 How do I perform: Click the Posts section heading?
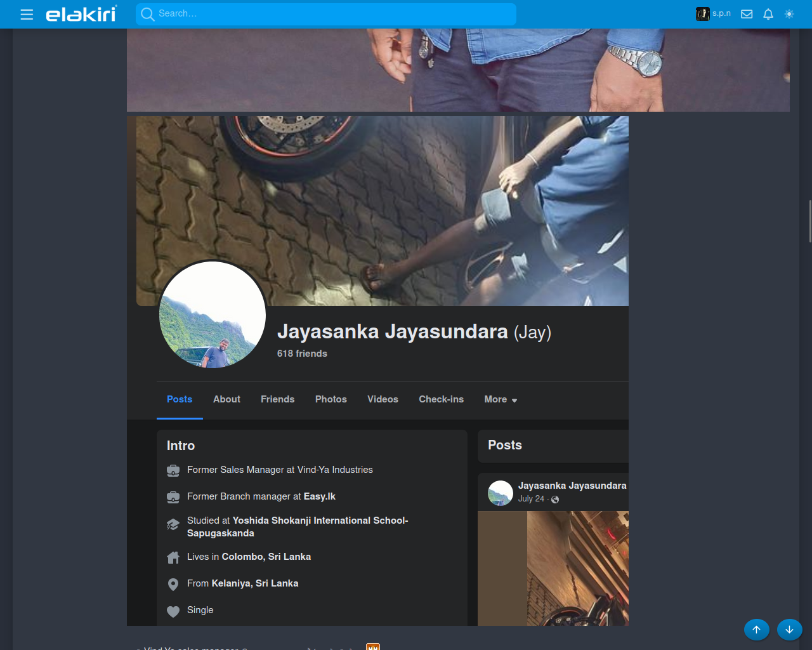tap(505, 445)
